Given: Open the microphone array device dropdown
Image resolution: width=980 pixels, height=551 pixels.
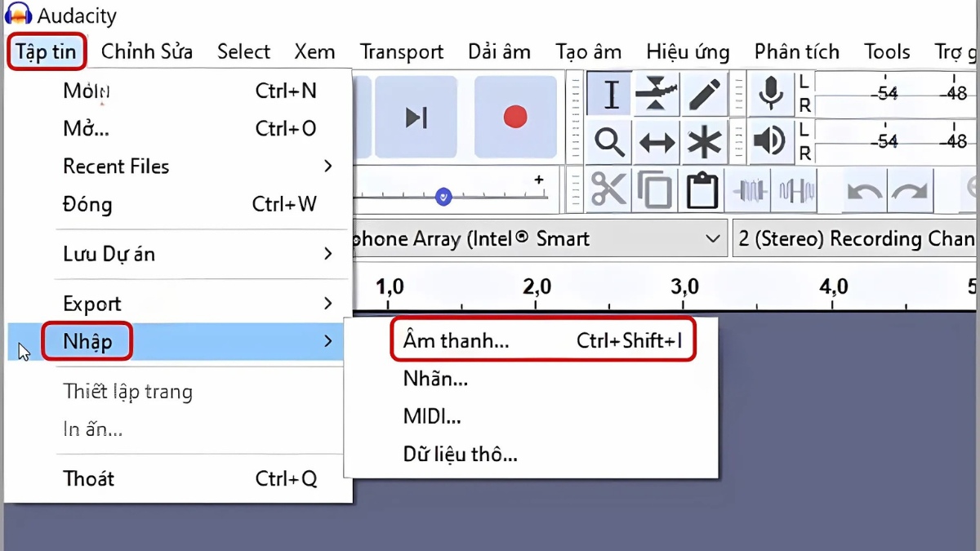Looking at the screenshot, I should click(x=539, y=239).
